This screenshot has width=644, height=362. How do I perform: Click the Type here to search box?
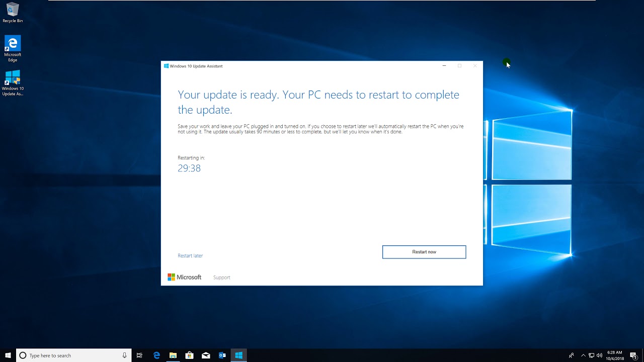pyautogui.click(x=74, y=355)
